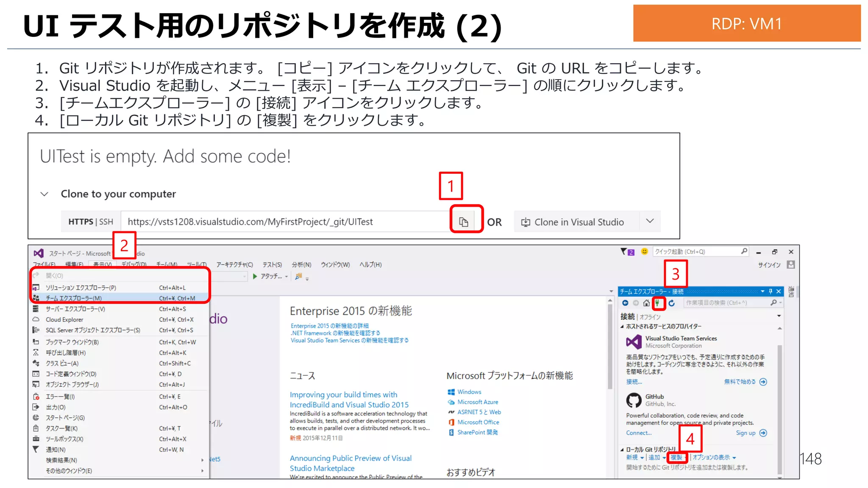Click the Cloud Explorer menu icon
The image size is (868, 488).
36,319
